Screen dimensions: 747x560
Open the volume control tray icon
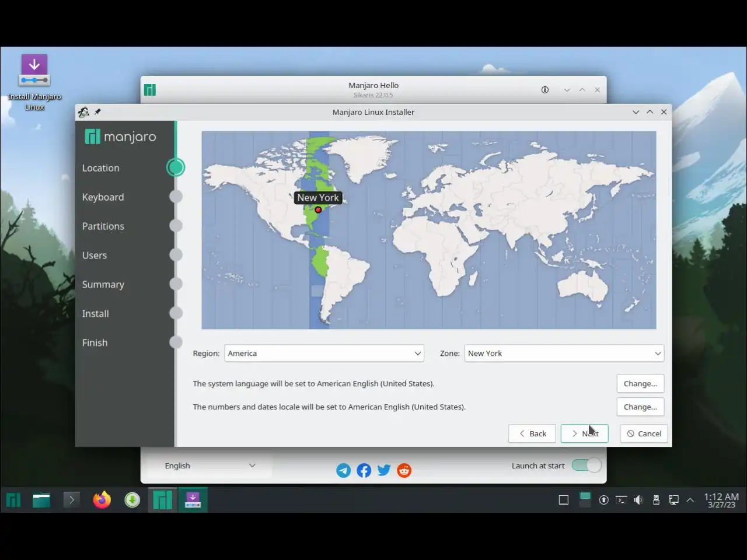[x=638, y=500]
